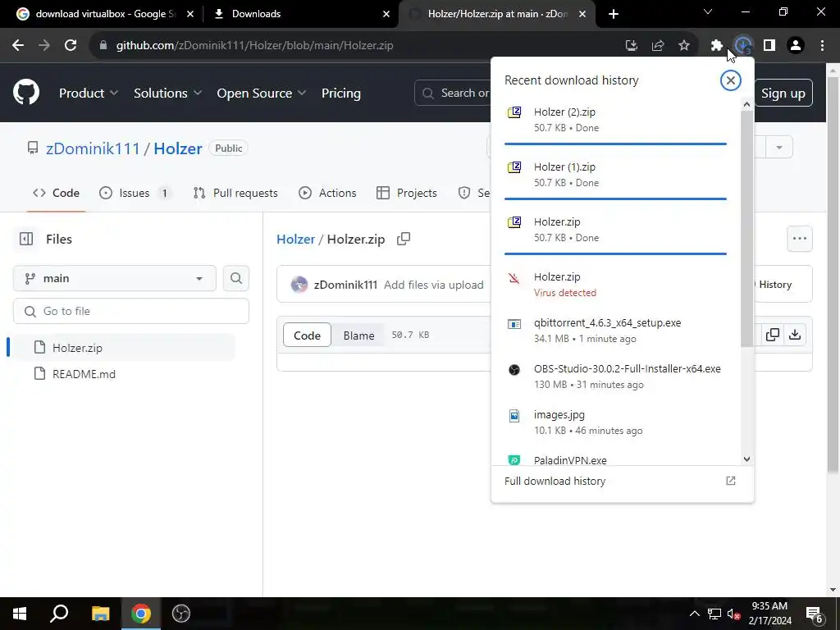
Task: Click the muted volume tray icon
Action: [733, 614]
